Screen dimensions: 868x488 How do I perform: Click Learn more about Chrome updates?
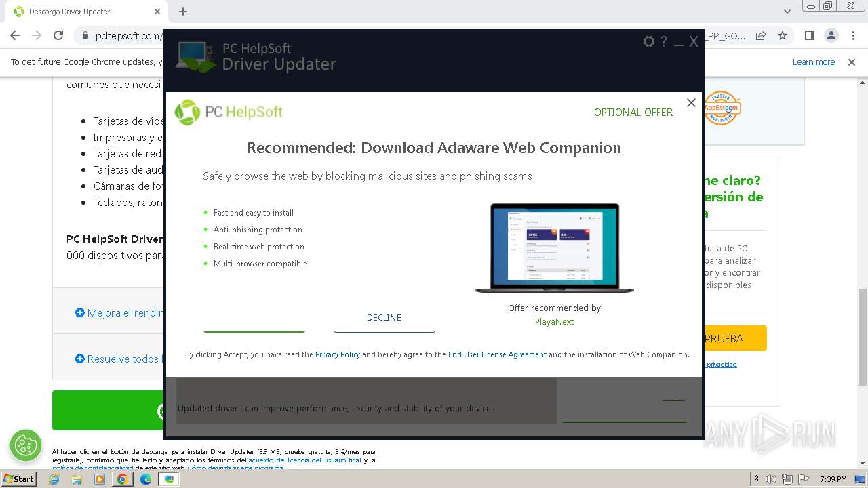point(814,62)
